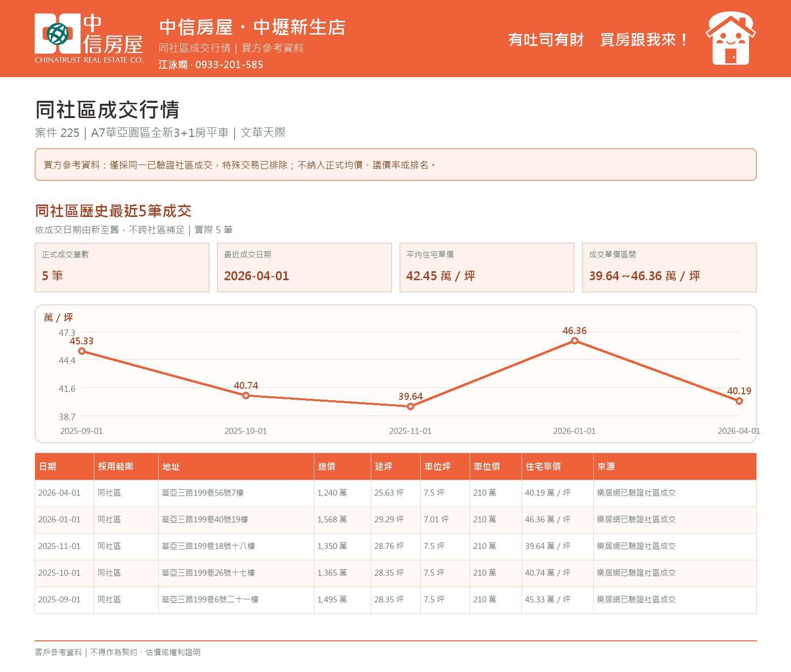Select the 39.64 lowest chart point
Viewport: 791px width, 672px height.
click(x=410, y=407)
